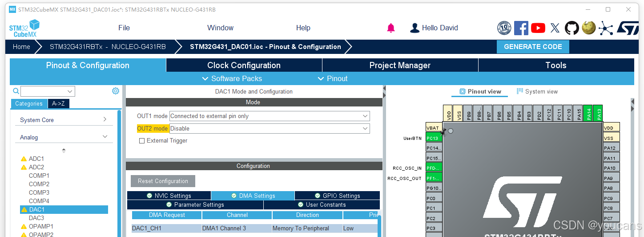Select the Pinout & Configuration tab
The image size is (644, 237).
(x=88, y=65)
